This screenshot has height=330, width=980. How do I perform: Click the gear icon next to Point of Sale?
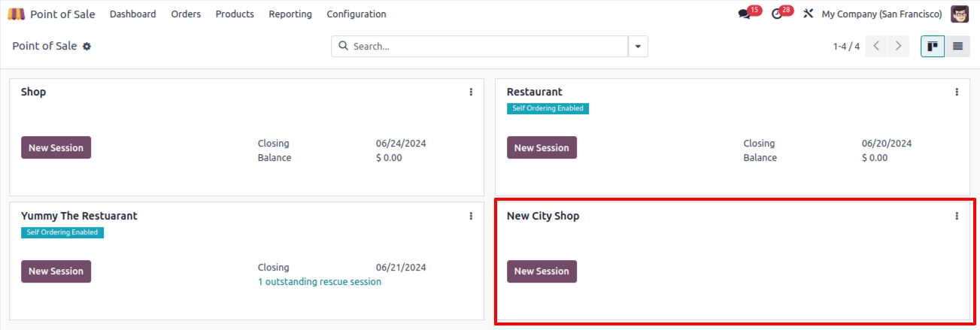pyautogui.click(x=86, y=47)
